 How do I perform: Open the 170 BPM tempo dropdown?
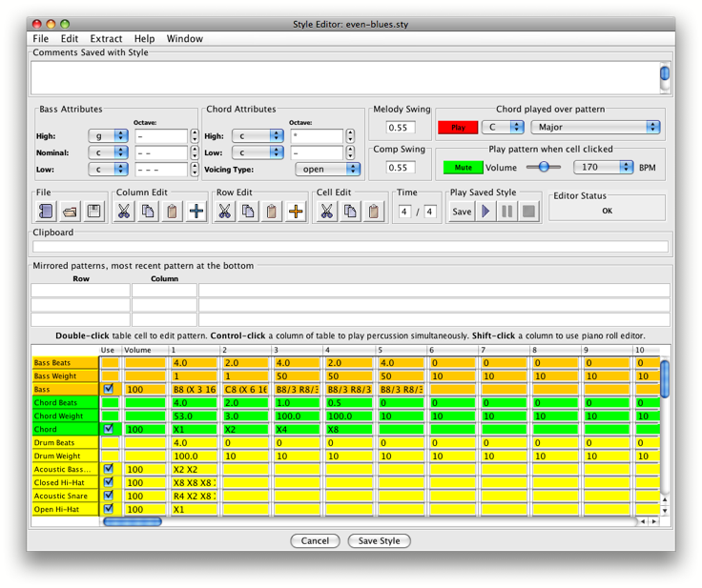603,167
